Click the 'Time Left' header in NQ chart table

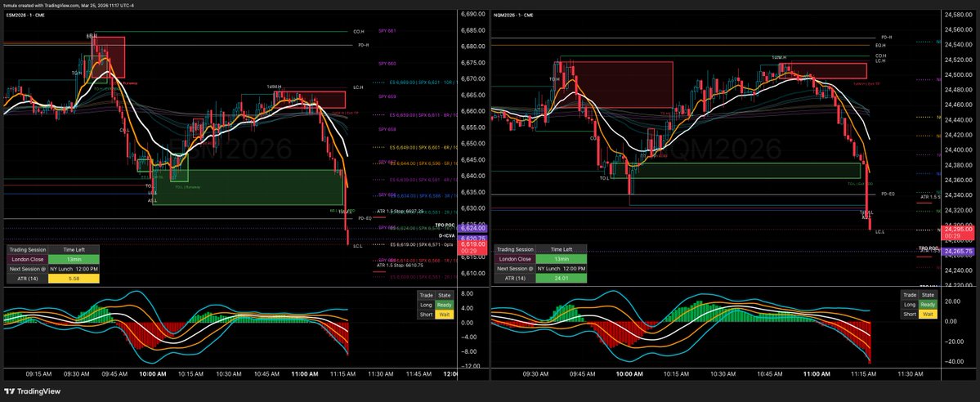[562, 249]
